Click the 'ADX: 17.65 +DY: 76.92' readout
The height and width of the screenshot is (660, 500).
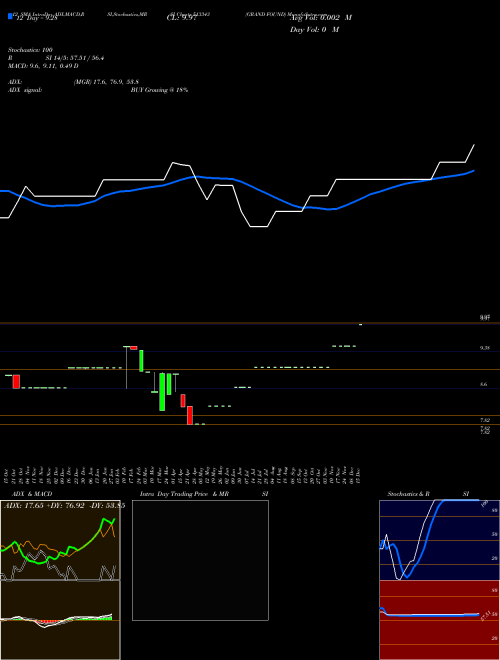44,506
